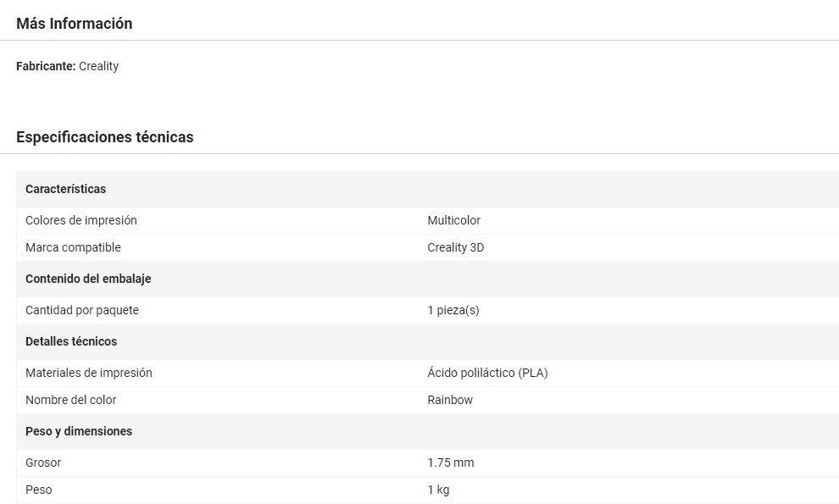Screen dimensions: 839x504
Task: Select the 1.75 mm thickness value
Action: [450, 462]
